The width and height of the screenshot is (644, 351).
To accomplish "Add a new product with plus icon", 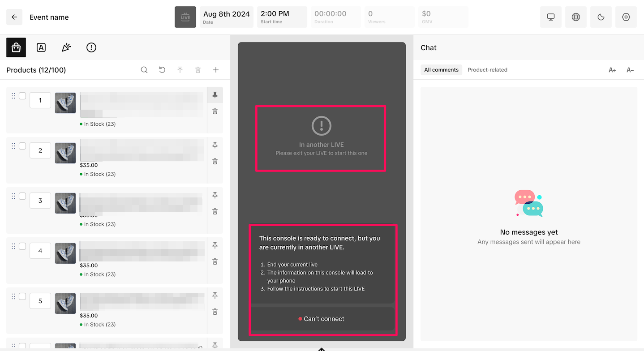I will [x=216, y=70].
